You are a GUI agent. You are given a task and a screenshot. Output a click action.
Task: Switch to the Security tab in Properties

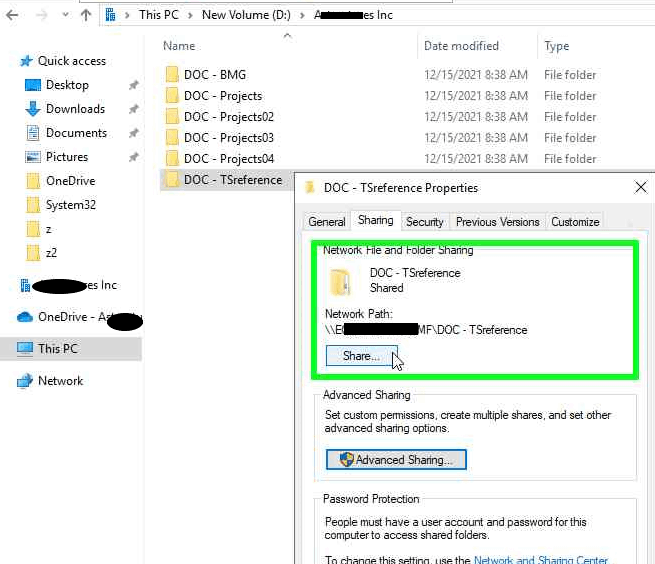tap(424, 222)
